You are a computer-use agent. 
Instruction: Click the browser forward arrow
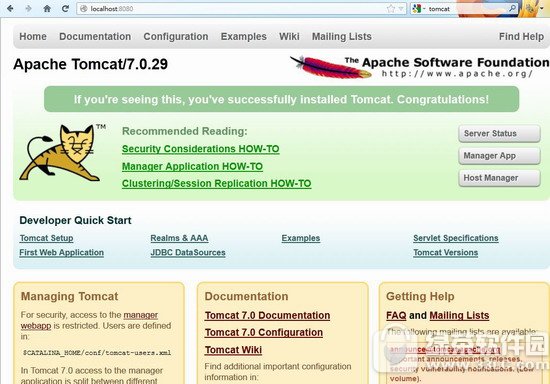(x=28, y=8)
